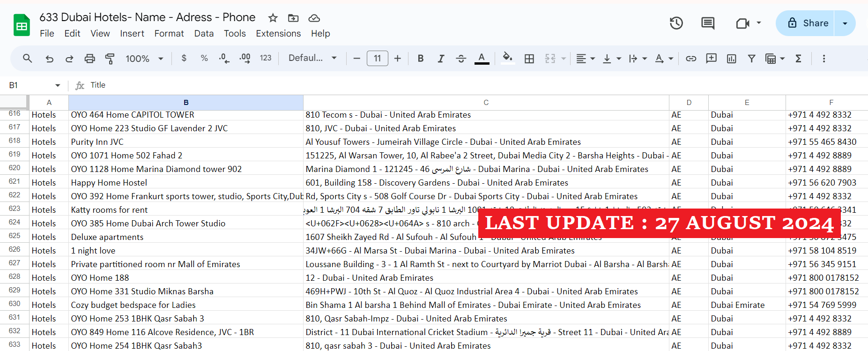This screenshot has width=868, height=351.
Task: Open the fill color picker
Action: point(507,59)
